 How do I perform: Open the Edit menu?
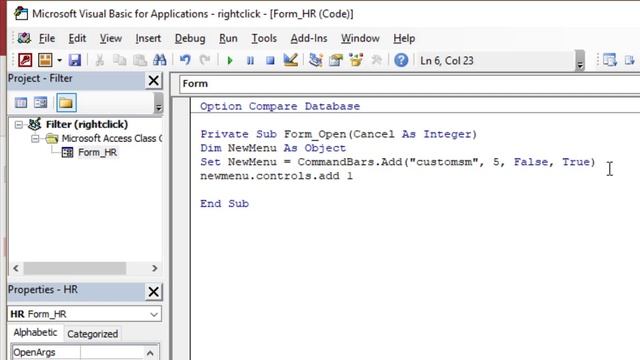(77, 38)
